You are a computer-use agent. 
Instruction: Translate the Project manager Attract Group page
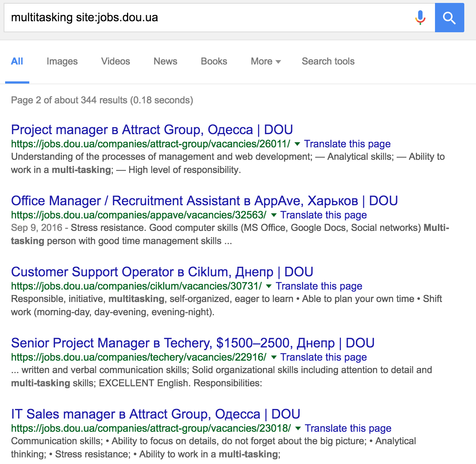point(347,144)
